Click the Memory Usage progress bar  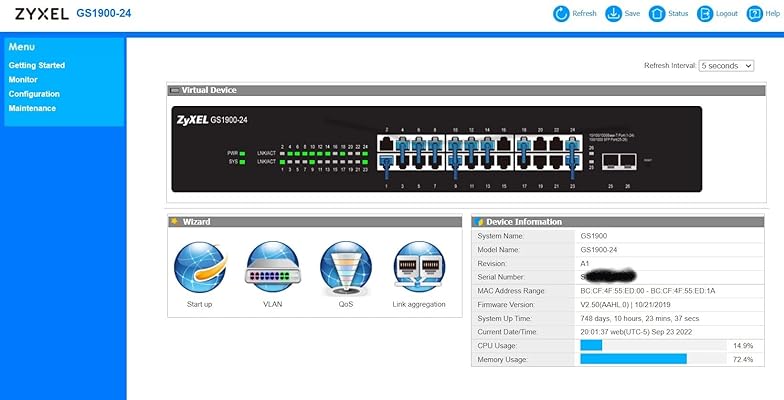(654, 358)
